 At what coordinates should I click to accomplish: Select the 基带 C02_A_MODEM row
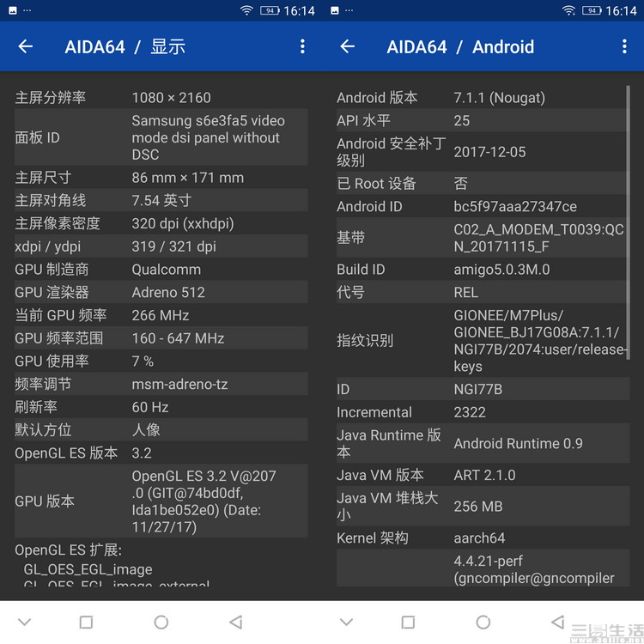pos(483,237)
